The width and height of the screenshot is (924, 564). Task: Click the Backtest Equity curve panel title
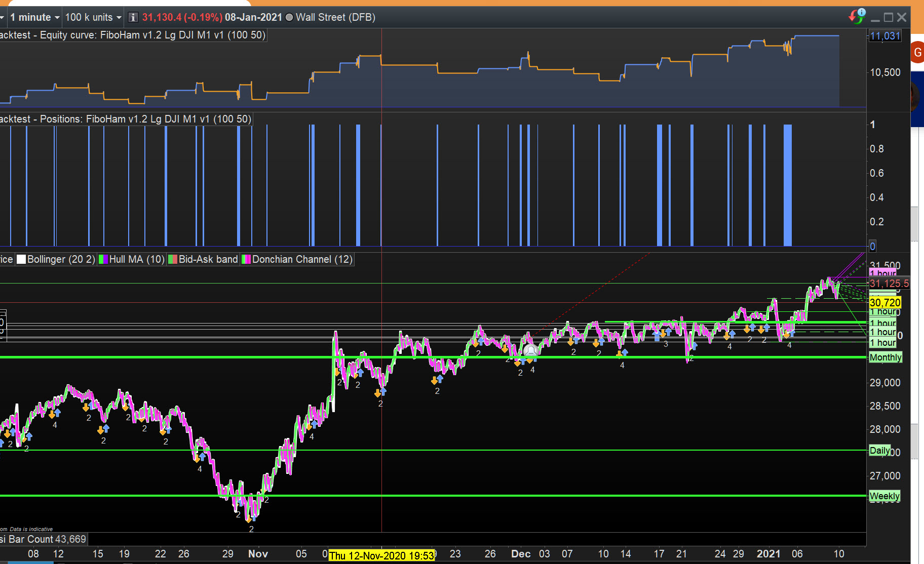point(133,35)
